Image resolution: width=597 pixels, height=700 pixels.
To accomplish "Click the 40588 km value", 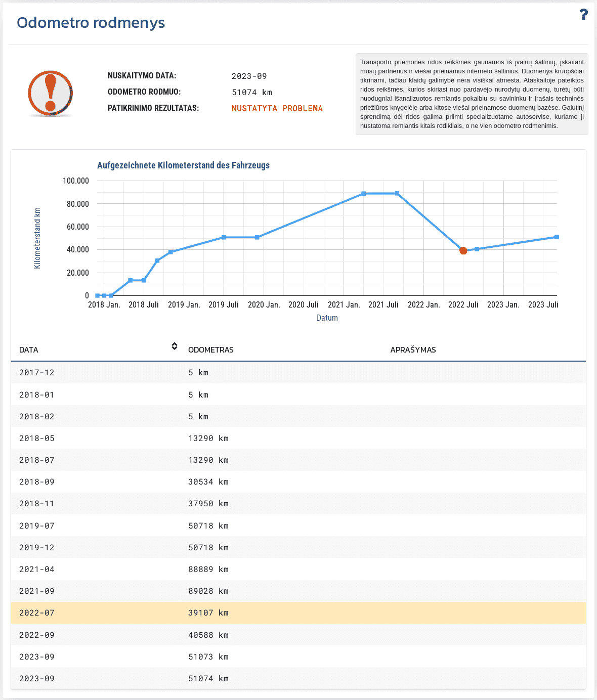I will (208, 635).
